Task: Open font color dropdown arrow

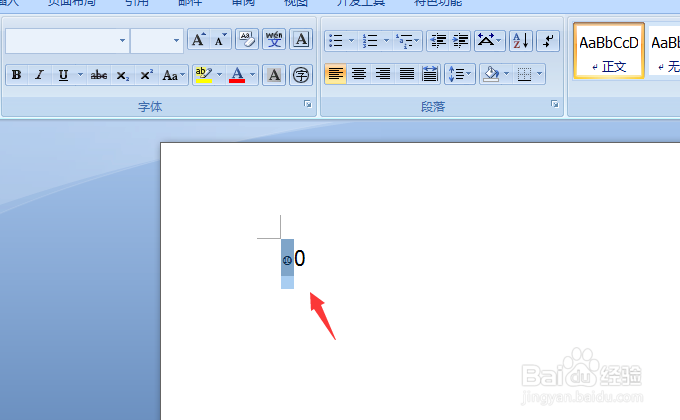Action: pos(252,75)
